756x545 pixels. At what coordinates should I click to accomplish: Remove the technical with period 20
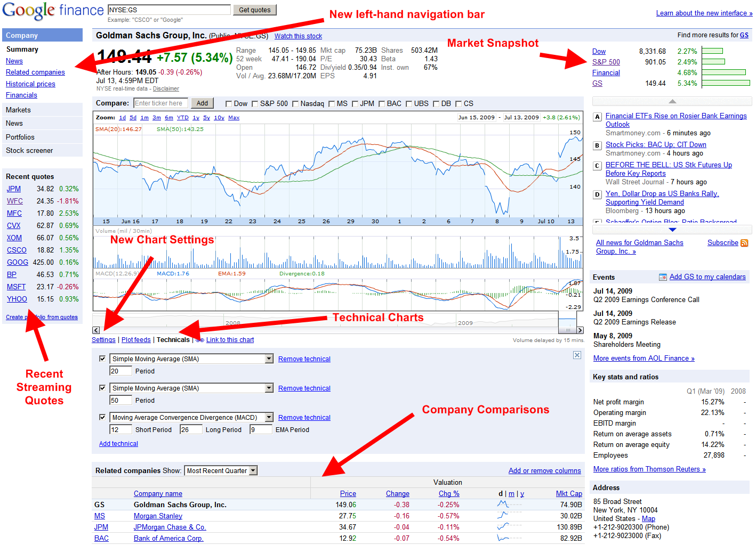pos(304,359)
